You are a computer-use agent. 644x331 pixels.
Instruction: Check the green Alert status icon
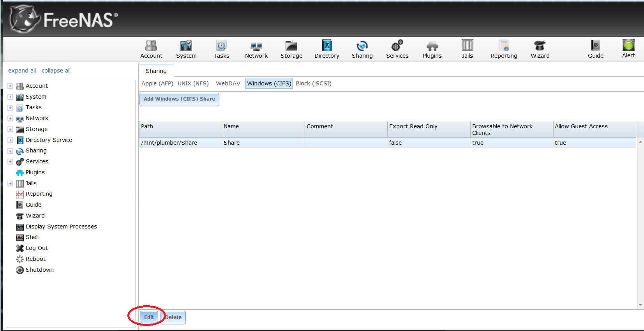pyautogui.click(x=628, y=45)
